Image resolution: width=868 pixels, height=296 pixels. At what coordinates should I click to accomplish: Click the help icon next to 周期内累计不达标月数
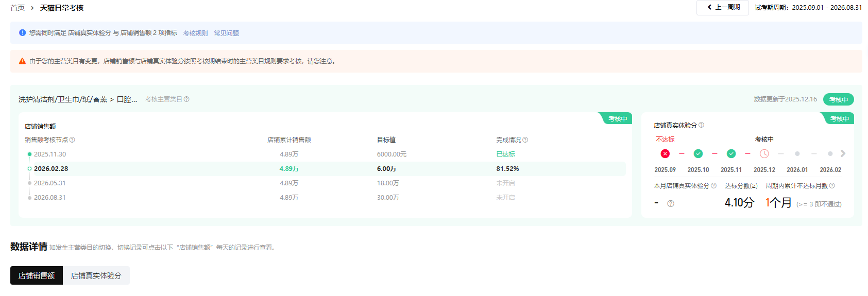tap(832, 186)
